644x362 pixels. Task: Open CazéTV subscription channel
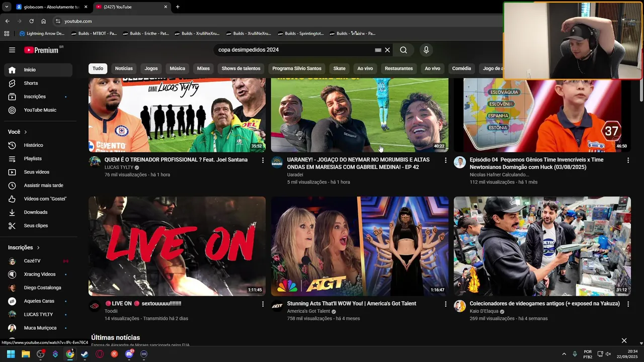click(38, 261)
